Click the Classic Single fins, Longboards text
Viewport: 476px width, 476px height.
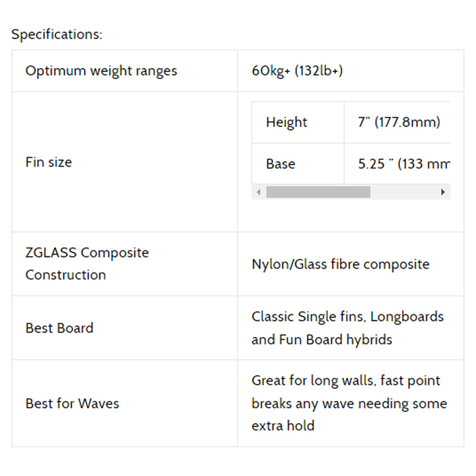(347, 317)
